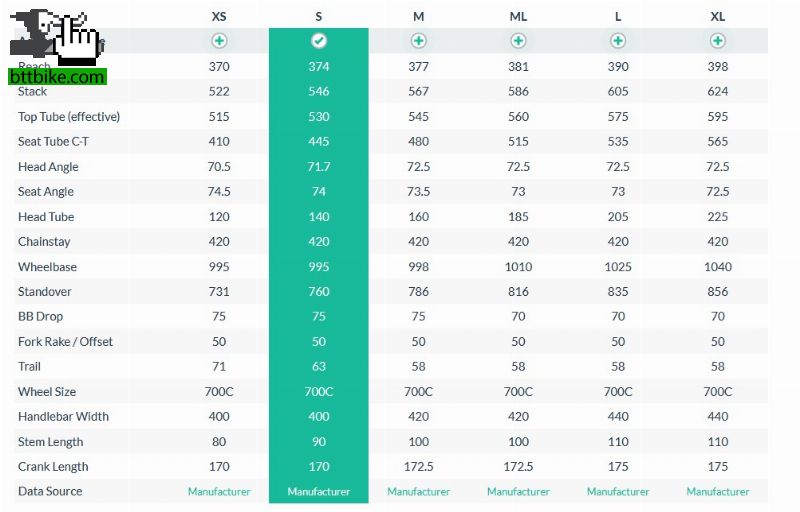Open Manufacturer data source for L
800x512 pixels.
tap(618, 492)
